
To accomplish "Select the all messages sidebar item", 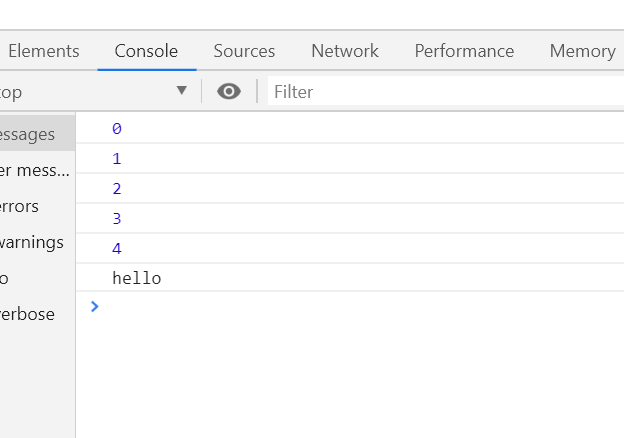I will point(28,134).
